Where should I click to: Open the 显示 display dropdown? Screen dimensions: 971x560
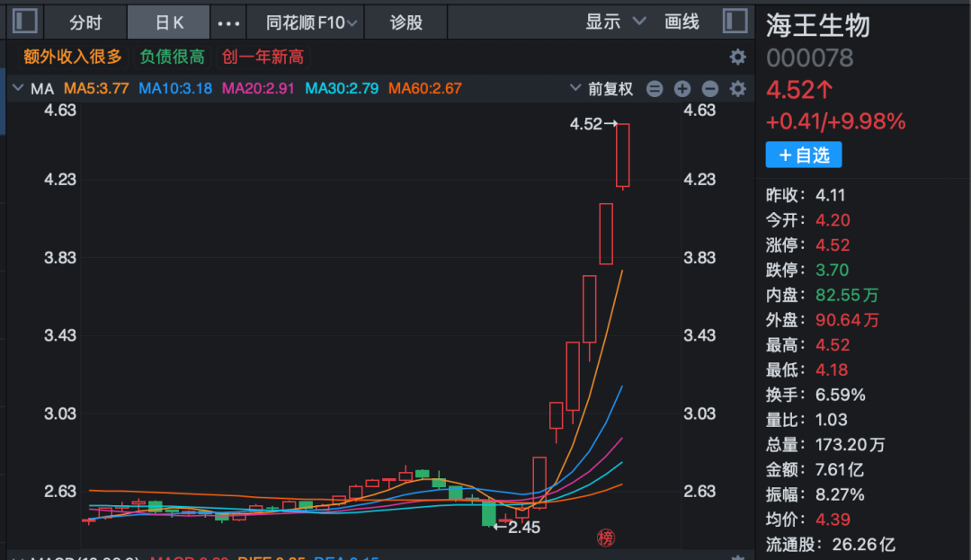tap(610, 21)
